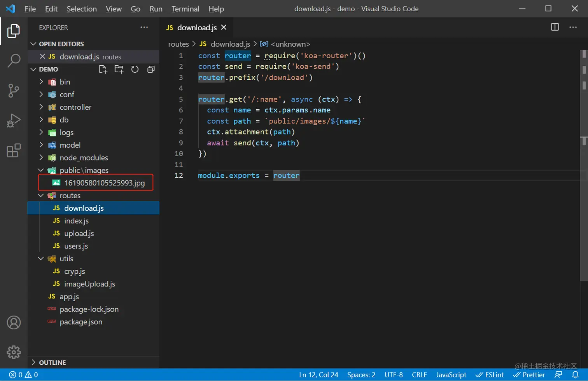Toggle ESLint status in status bar
Screen dimensions: 588x381
click(490, 375)
